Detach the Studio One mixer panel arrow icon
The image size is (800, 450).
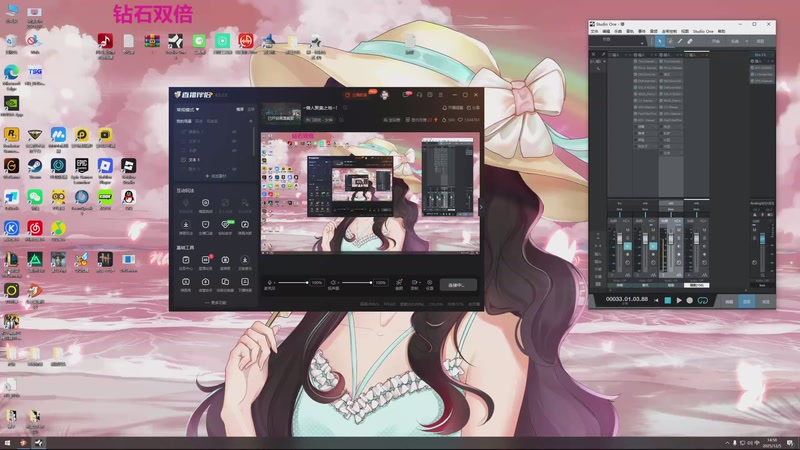(x=604, y=55)
